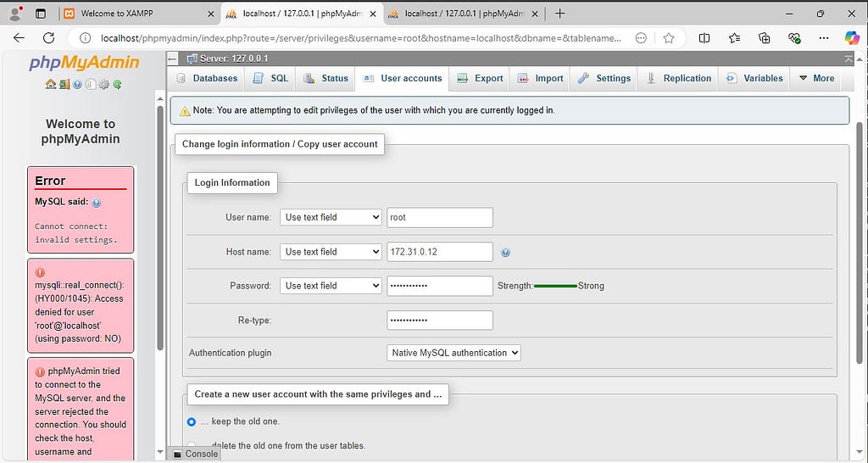Viewport: 868px width, 463px height.
Task: Click the 'Login Information' legend text
Action: coord(232,183)
